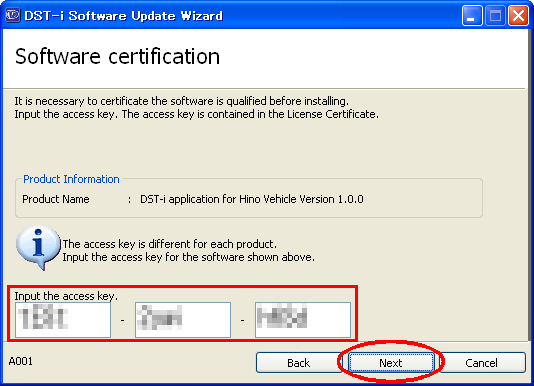Click the Next button
534x386 pixels.
391,362
